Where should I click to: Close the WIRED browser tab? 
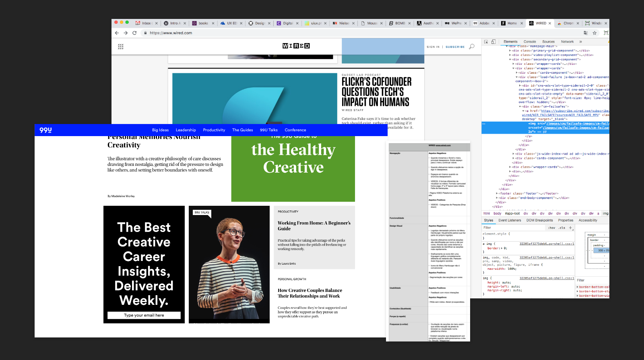coord(550,23)
